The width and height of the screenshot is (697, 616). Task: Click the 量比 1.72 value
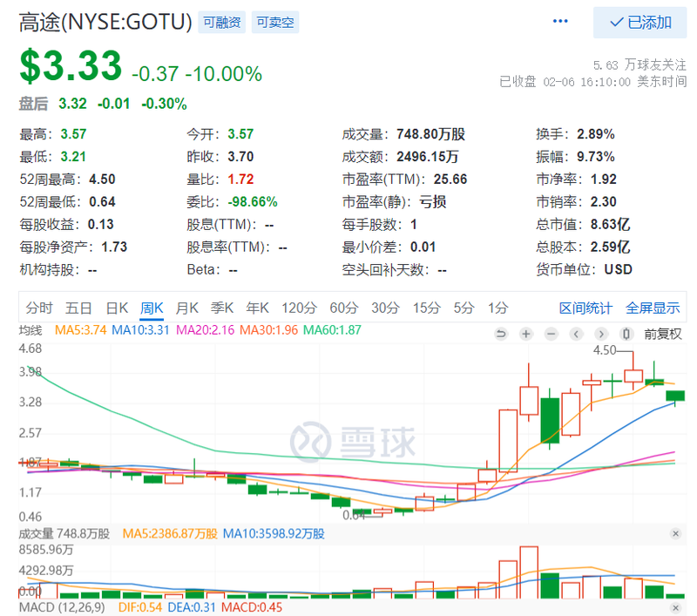point(240,179)
